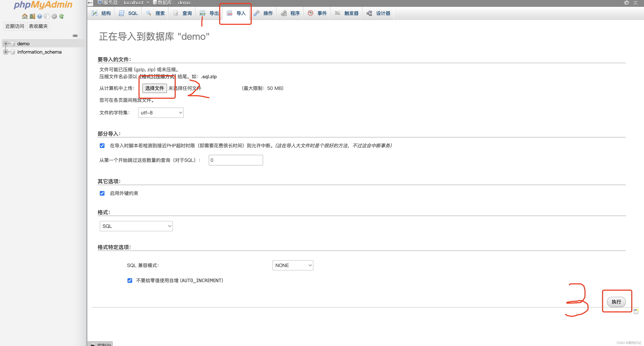
Task: Switch to the 查询 tab
Action: tap(182, 13)
